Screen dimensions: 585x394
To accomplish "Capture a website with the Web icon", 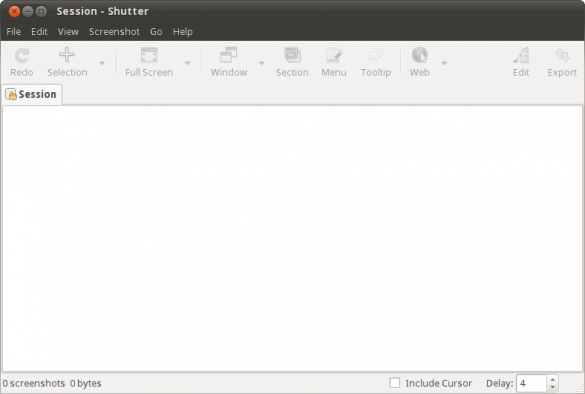I will [x=419, y=55].
